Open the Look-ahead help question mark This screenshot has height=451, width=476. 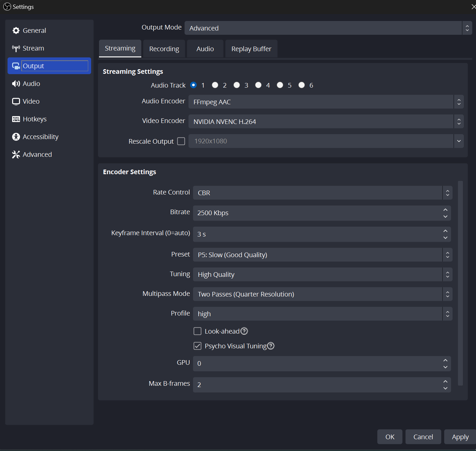pyautogui.click(x=244, y=331)
